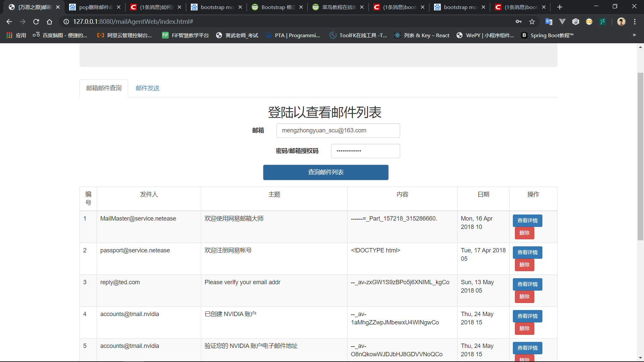Image resolution: width=644 pixels, height=362 pixels.
Task: Expand hidden bookmarks chevron
Action: tap(634, 35)
